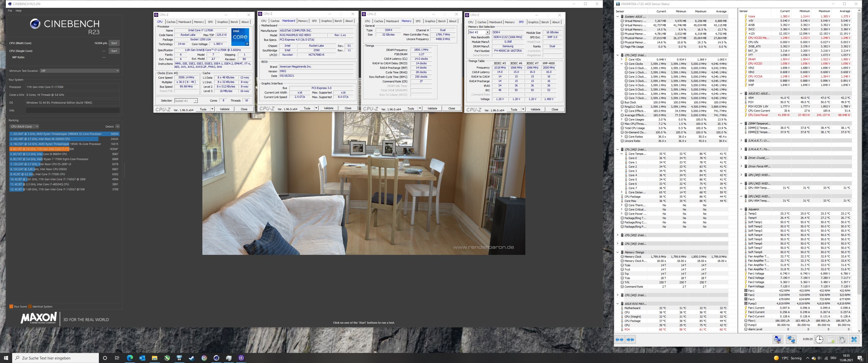Click Validate in CPU-Z SPD window
The image size is (868, 363).
click(535, 109)
